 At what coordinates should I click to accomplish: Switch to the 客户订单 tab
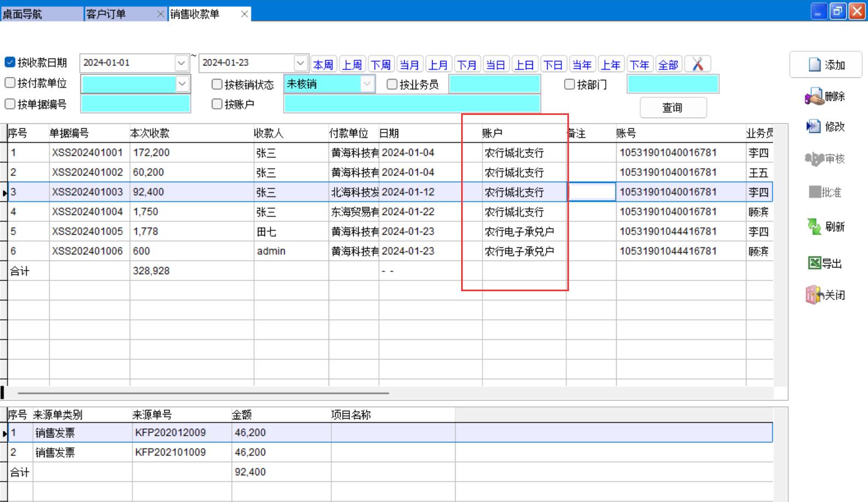[106, 14]
